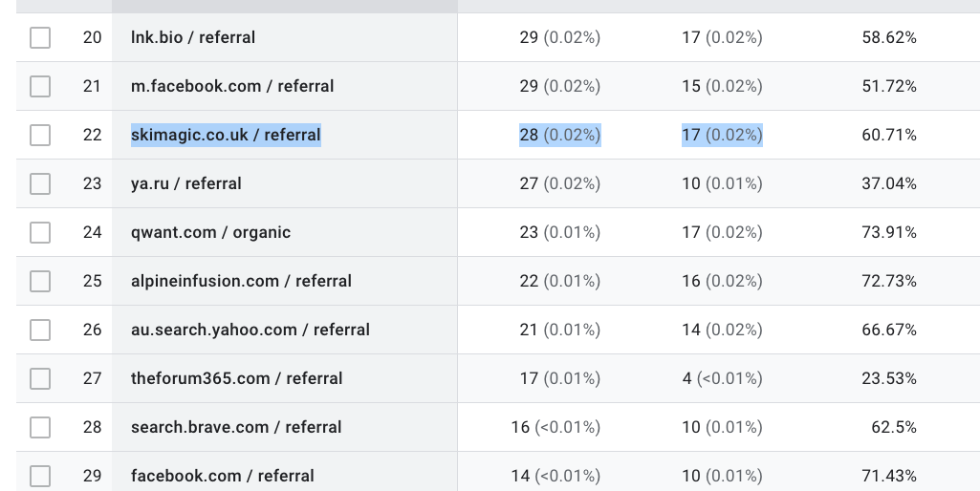
Task: Select the row 25 alpineinfusion.com checkbox
Action: click(40, 282)
